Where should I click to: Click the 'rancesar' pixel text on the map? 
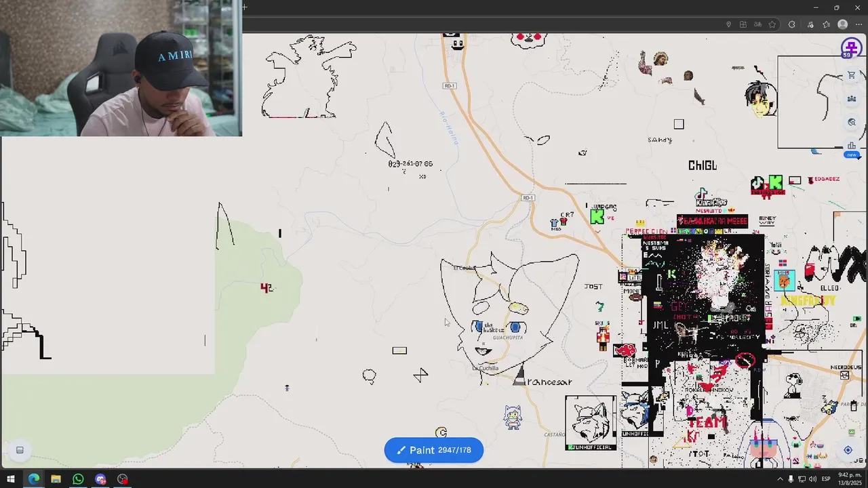(549, 382)
